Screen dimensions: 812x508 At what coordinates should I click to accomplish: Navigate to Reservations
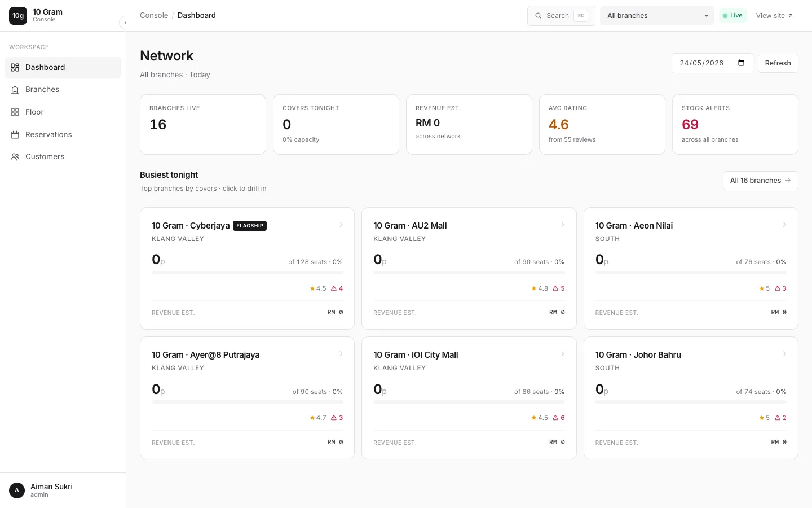63,135
